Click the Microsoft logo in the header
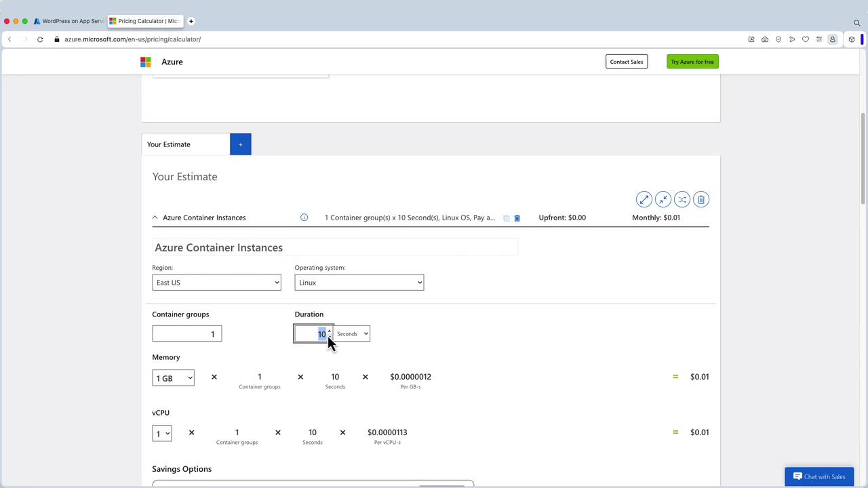The image size is (868, 488). tap(146, 62)
